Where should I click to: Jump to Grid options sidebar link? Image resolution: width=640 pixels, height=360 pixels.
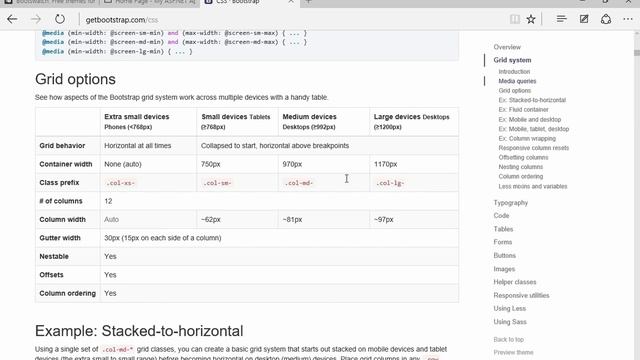point(515,91)
